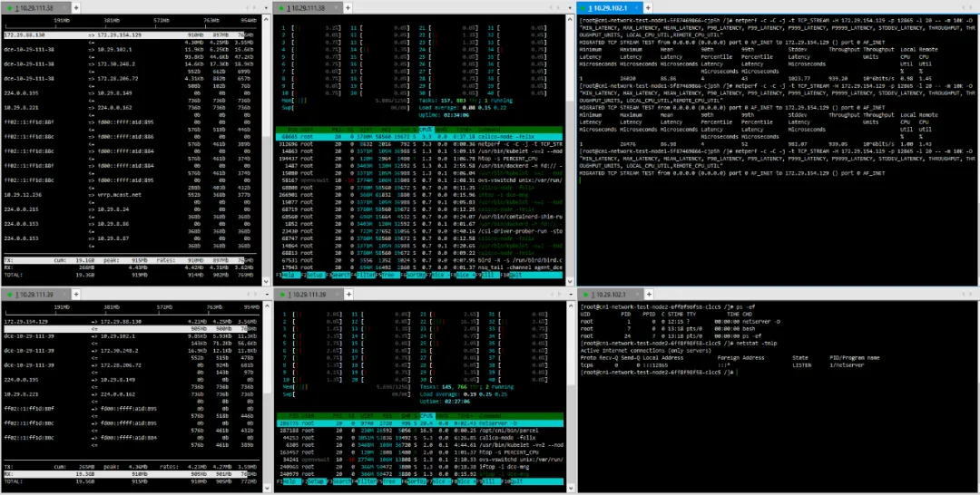Select the bottom-middle 10.29.111.39 session tab
Screen dimensions: 980x495
[309, 294]
